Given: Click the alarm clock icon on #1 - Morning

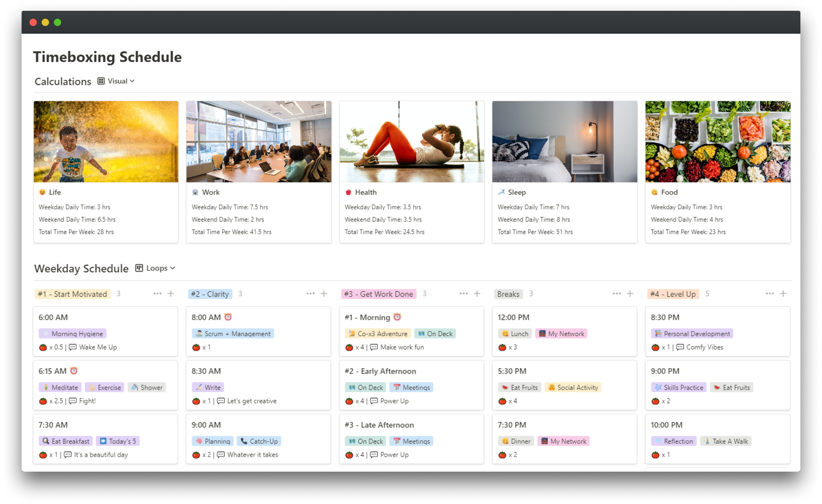Looking at the screenshot, I should pos(397,317).
